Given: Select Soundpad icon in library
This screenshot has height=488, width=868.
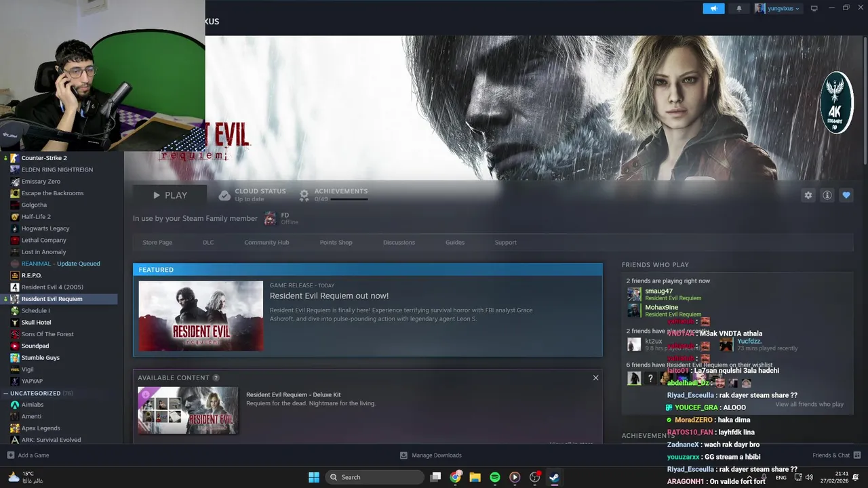Looking at the screenshot, I should tap(15, 346).
